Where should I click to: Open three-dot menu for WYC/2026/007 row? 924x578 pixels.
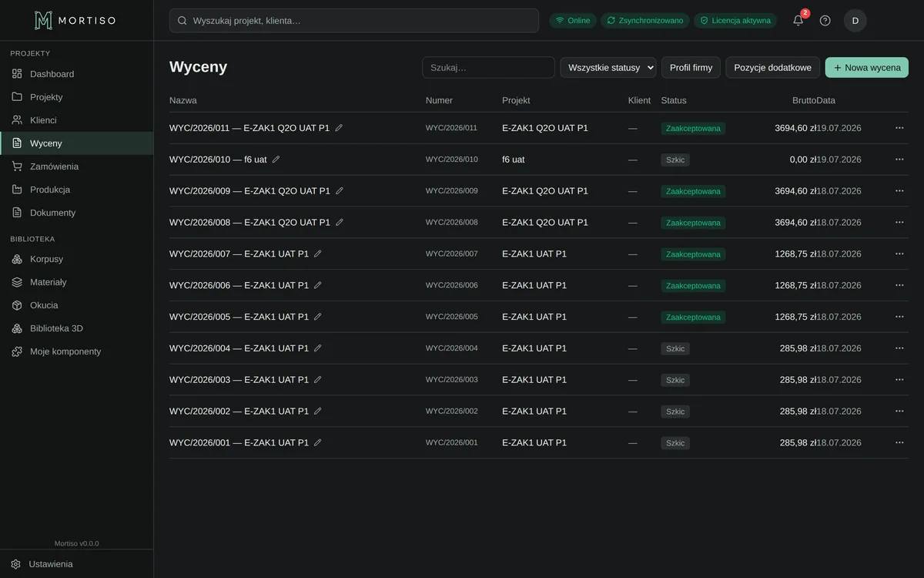899,254
